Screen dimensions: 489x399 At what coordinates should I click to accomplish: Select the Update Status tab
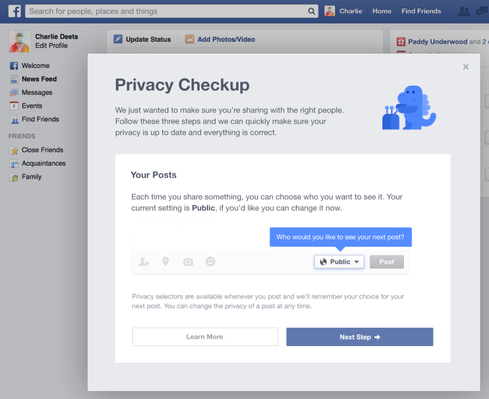tap(142, 39)
